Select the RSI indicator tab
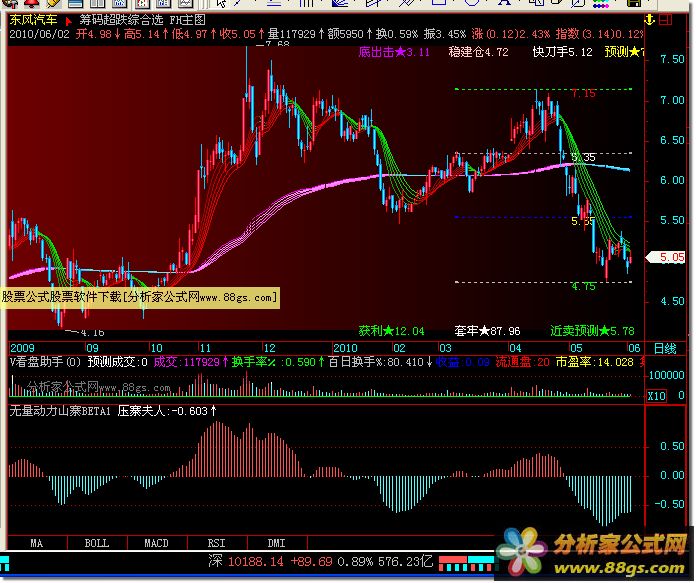The image size is (696, 583). click(x=216, y=544)
